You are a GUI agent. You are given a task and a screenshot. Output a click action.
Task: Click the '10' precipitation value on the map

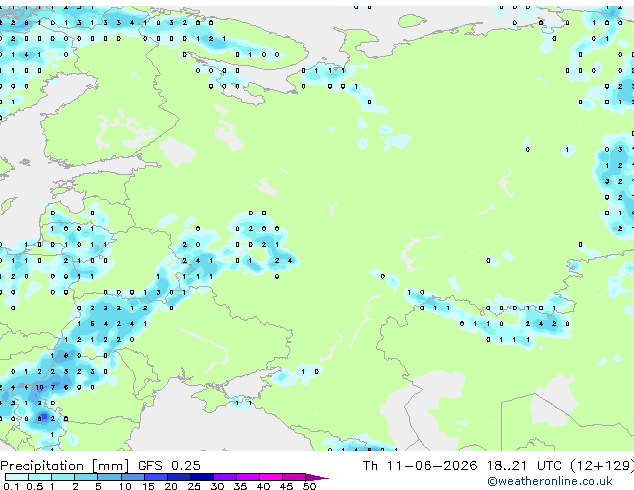39,387
